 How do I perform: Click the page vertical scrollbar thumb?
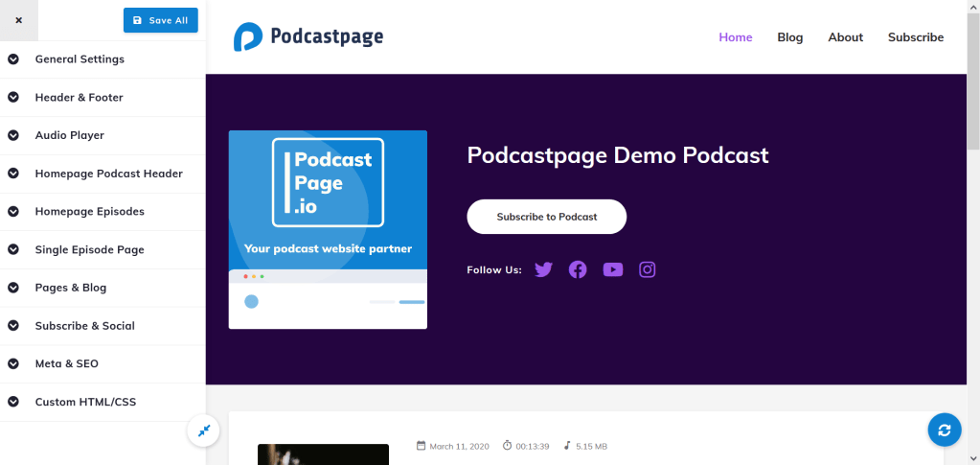click(x=973, y=81)
